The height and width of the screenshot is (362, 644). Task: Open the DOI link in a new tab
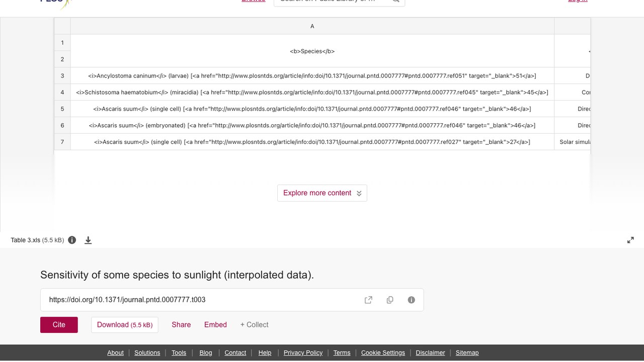pyautogui.click(x=368, y=300)
